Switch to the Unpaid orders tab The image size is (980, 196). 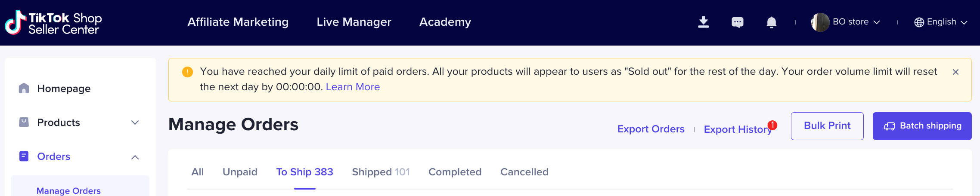pyautogui.click(x=240, y=172)
